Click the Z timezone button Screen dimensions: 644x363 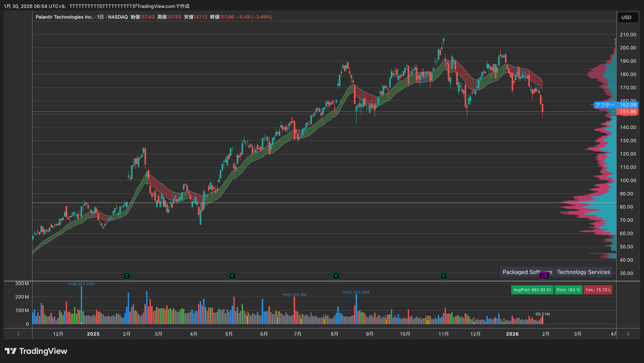click(18, 333)
